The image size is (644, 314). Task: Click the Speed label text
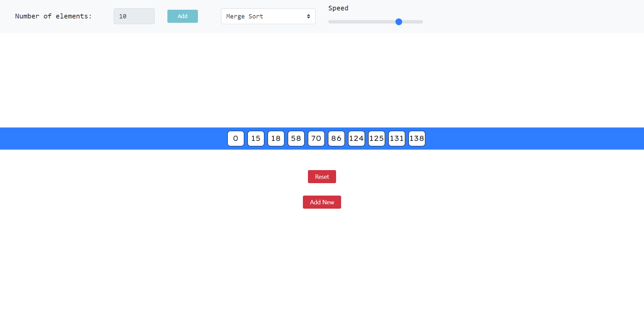pyautogui.click(x=338, y=8)
